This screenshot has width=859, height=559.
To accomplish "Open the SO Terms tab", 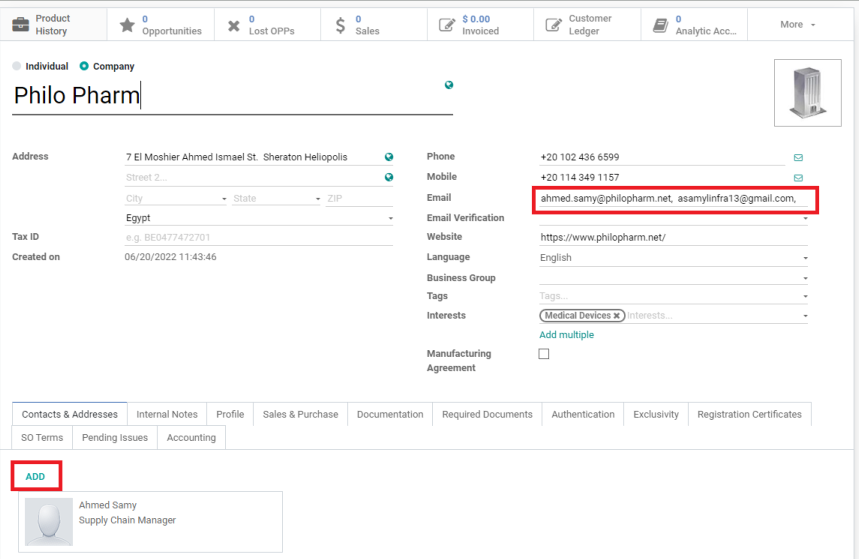I will (x=42, y=437).
